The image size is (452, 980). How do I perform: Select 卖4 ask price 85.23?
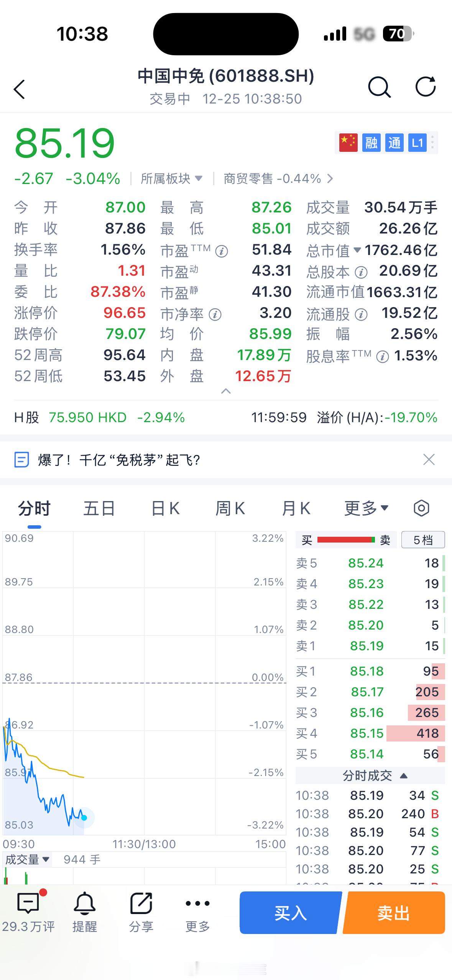(x=370, y=584)
